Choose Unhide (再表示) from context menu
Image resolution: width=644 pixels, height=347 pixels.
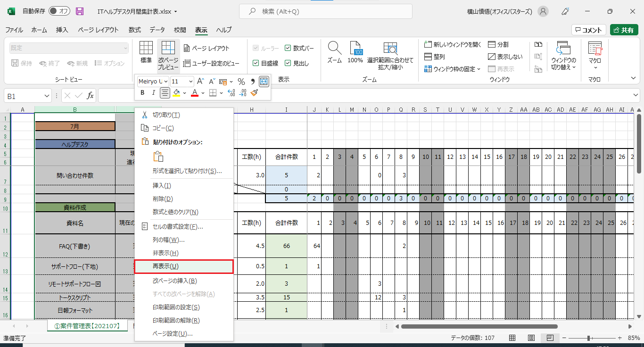pos(184,266)
